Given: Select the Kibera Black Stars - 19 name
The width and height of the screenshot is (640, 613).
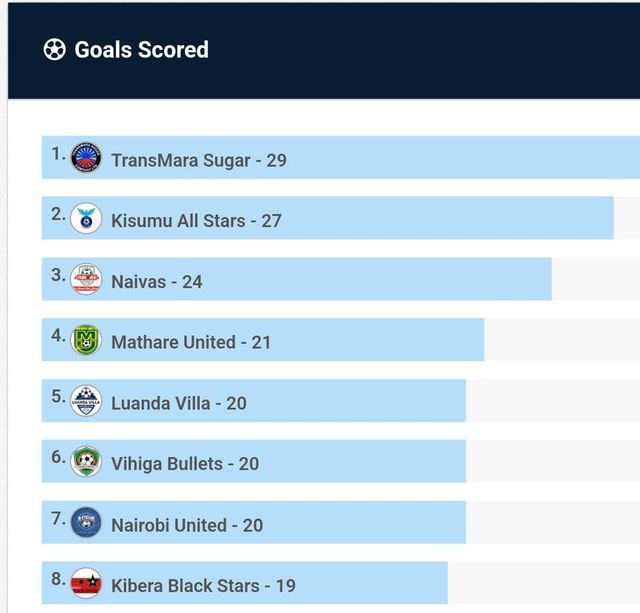Looking at the screenshot, I should pyautogui.click(x=203, y=586).
